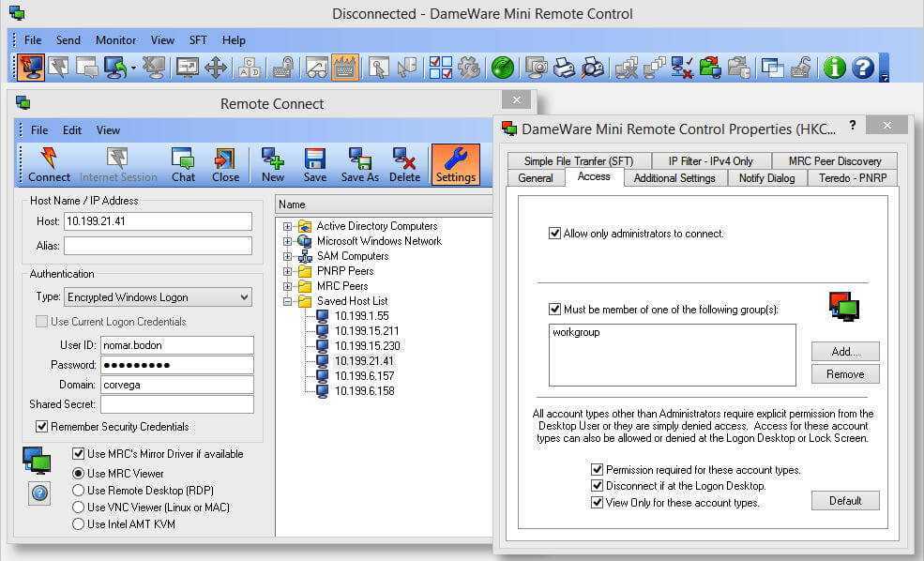Select host 10.199.15.230 in list

[367, 346]
